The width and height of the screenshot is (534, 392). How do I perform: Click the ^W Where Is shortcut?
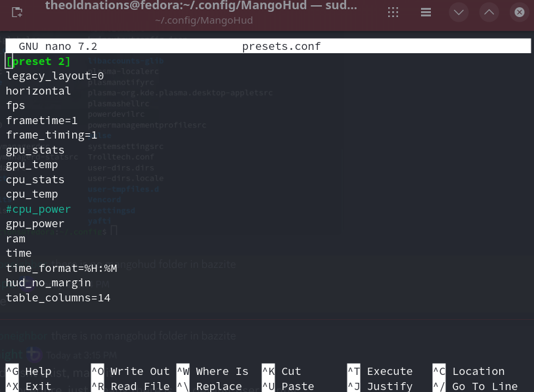click(x=213, y=371)
